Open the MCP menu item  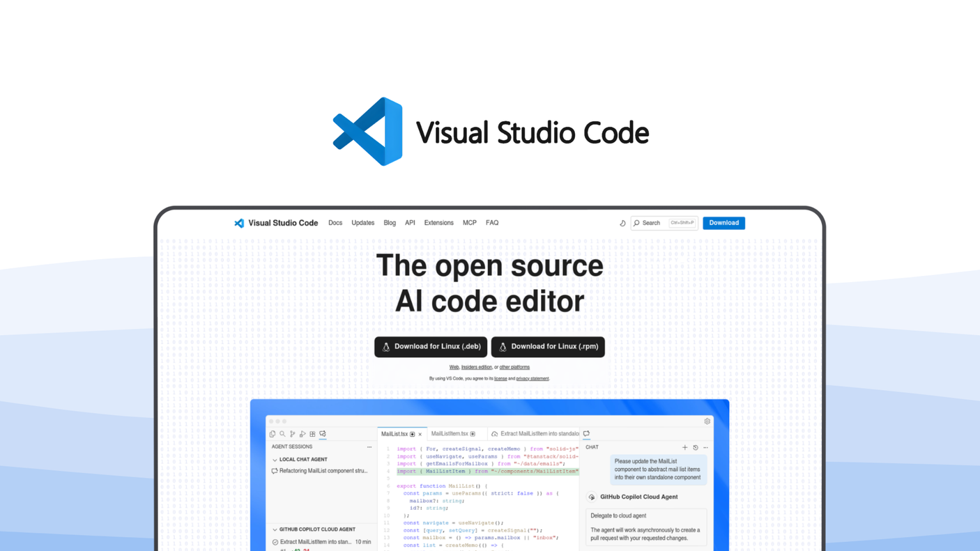pos(469,223)
